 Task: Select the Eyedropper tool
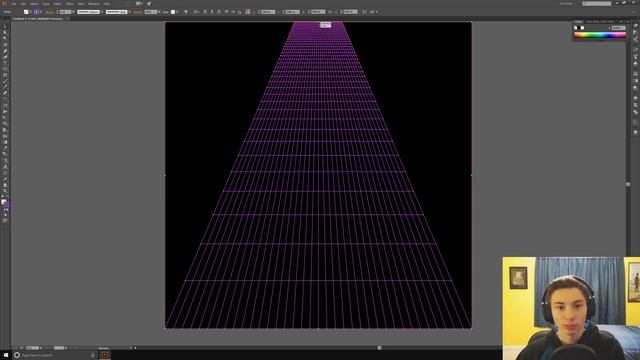tap(5, 149)
